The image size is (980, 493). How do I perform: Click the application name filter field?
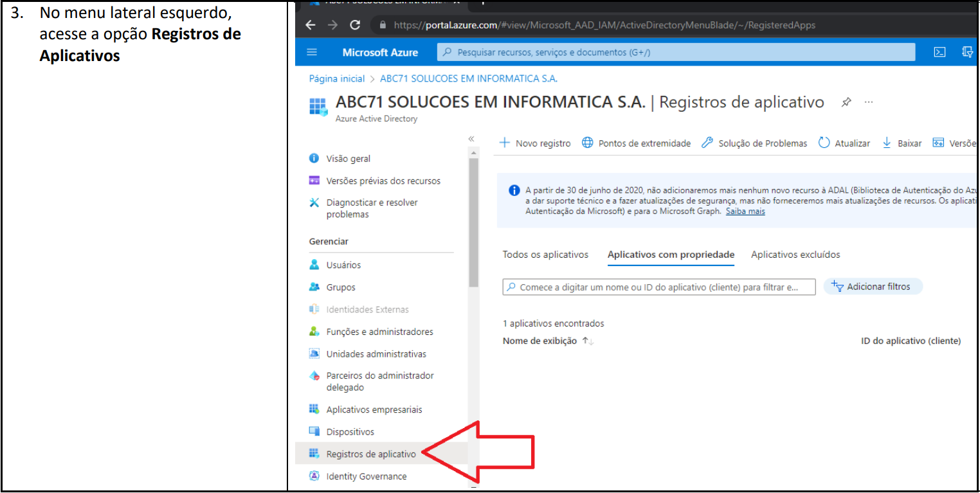[x=659, y=287]
